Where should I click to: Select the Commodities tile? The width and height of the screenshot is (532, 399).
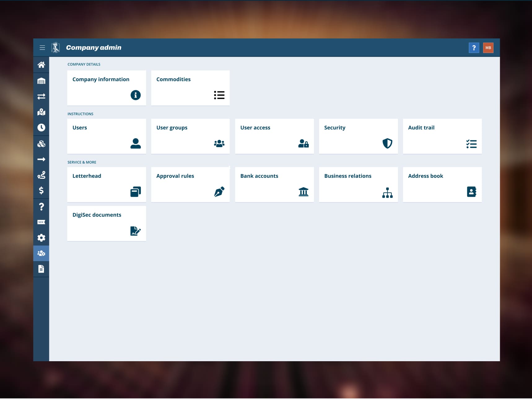[190, 88]
